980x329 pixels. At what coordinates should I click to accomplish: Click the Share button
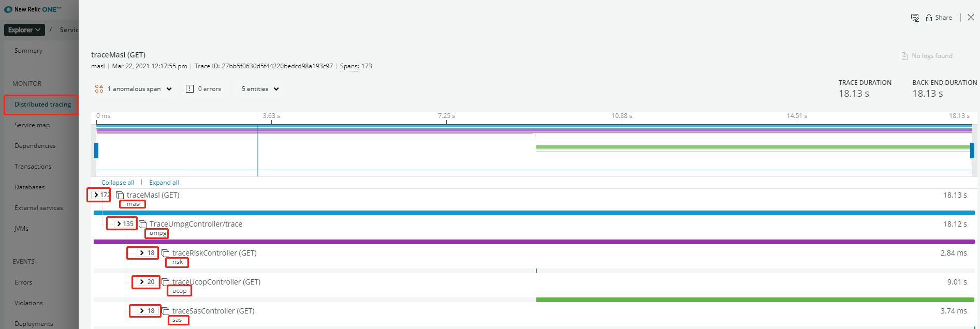coord(939,18)
